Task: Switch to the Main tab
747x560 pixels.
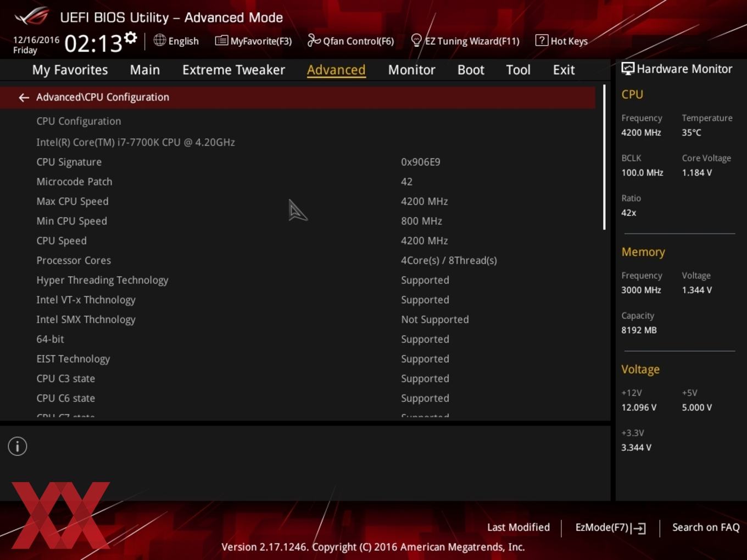Action: click(145, 70)
